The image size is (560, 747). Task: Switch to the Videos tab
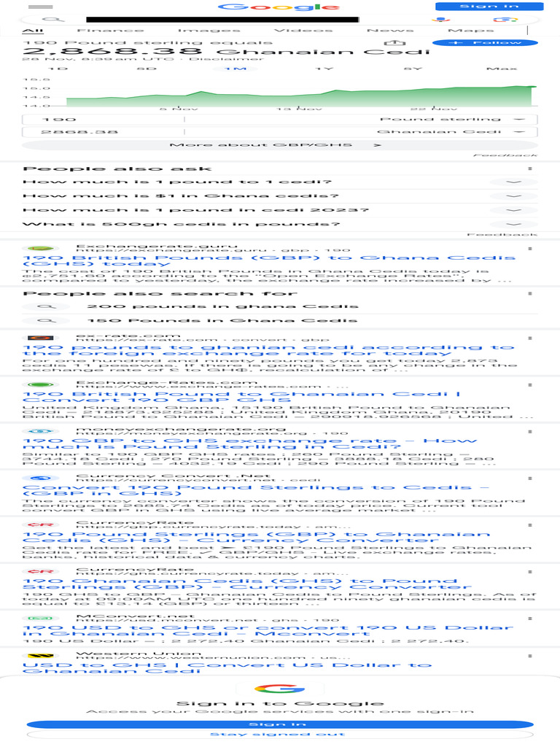303,31
